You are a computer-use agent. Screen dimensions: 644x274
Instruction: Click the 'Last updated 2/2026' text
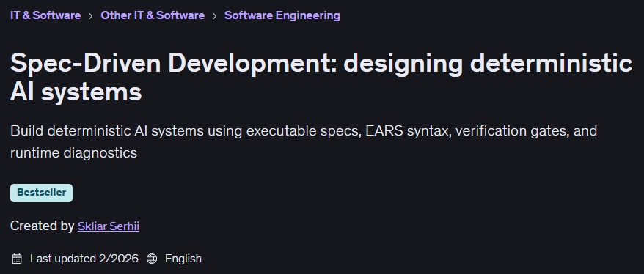84,259
